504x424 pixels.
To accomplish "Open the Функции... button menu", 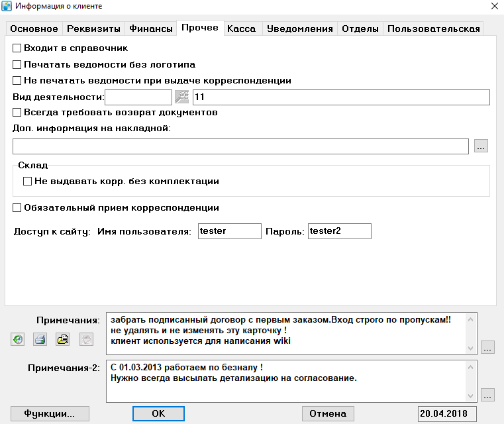I will tap(50, 413).
